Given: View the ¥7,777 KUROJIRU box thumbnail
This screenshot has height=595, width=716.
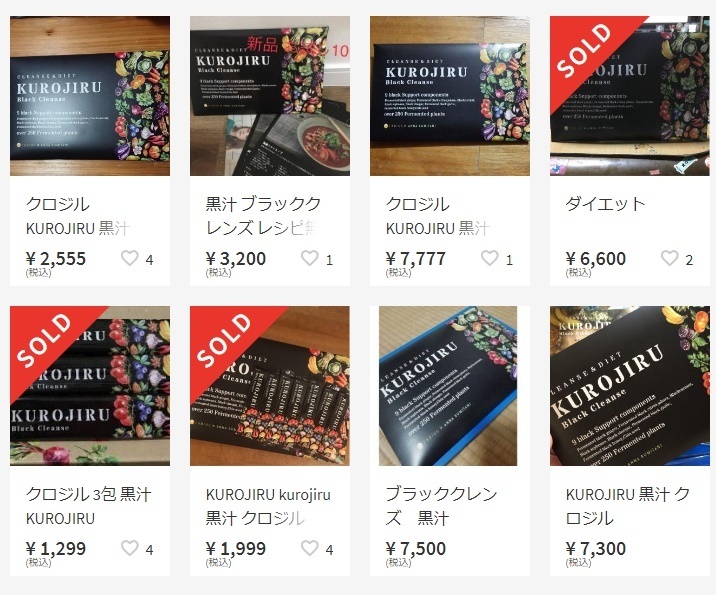Looking at the screenshot, I should 450,96.
